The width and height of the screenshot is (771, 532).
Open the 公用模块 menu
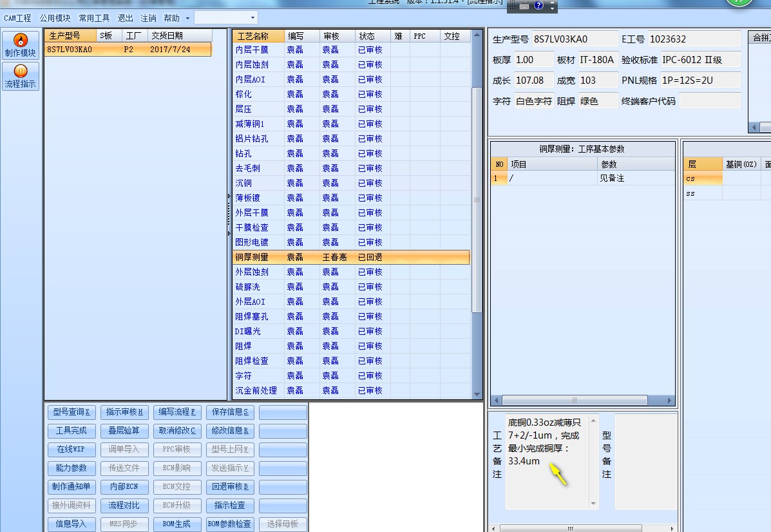pos(55,18)
